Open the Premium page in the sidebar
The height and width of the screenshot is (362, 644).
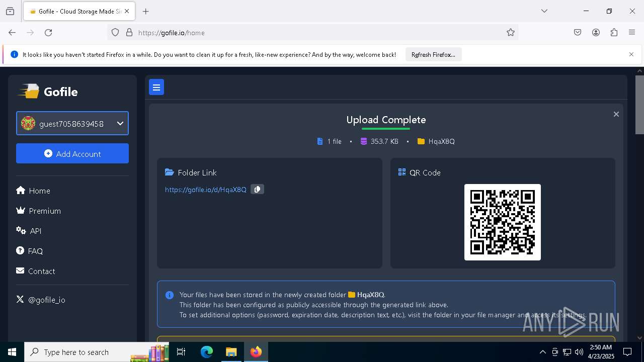click(39, 211)
